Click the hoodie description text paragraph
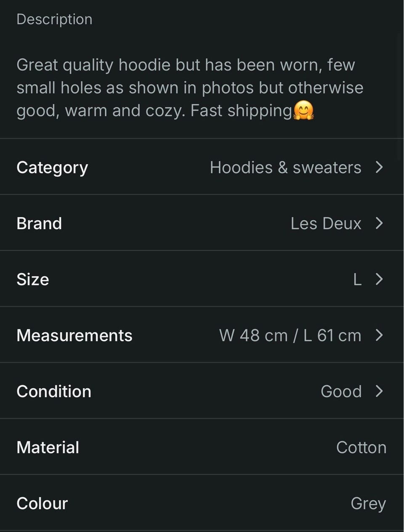This screenshot has height=532, width=404. [x=190, y=88]
